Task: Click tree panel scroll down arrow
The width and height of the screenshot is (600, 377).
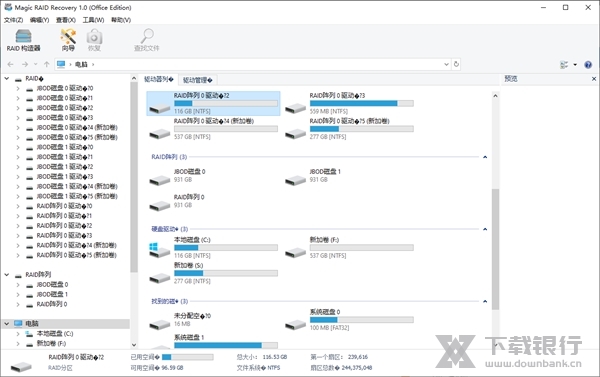Action: click(134, 345)
